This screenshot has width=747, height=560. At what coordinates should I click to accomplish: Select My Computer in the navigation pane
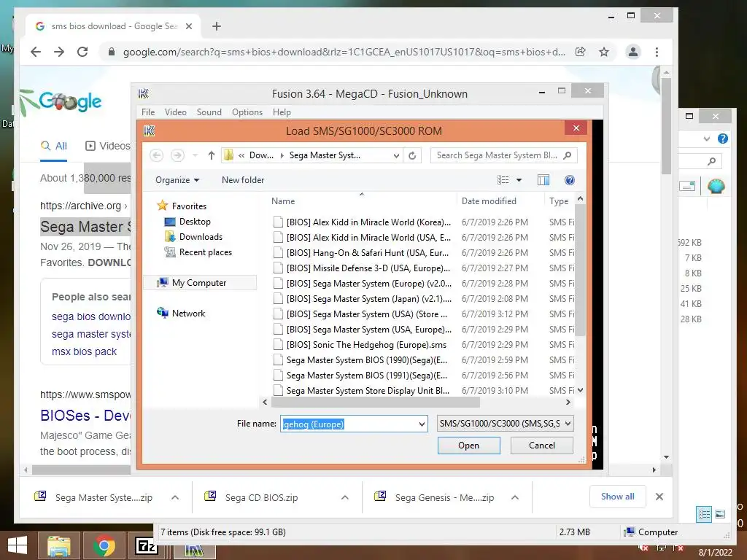199,283
